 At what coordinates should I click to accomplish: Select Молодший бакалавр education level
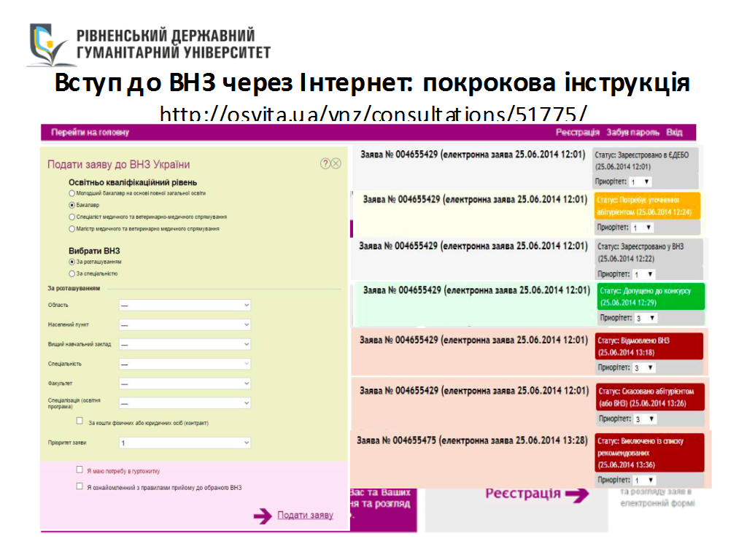pyautogui.click(x=72, y=193)
